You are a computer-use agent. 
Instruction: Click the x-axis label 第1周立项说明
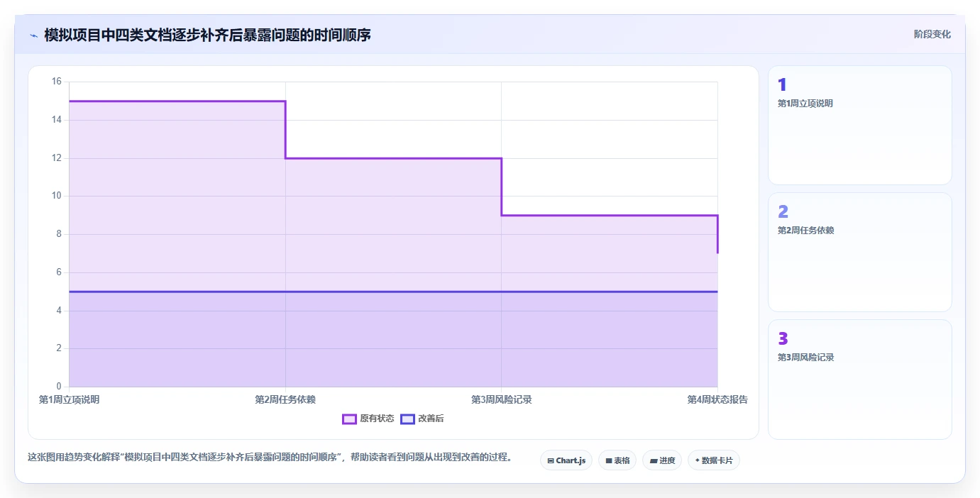tap(69, 399)
